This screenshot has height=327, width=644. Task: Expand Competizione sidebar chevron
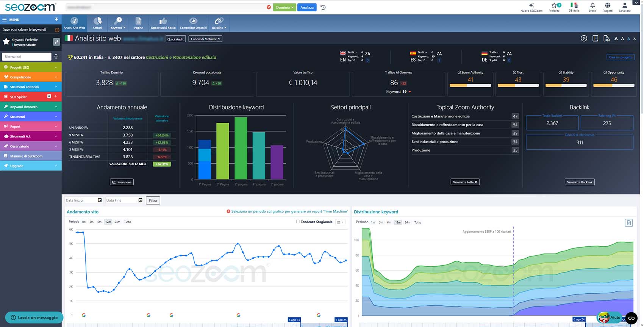point(56,77)
